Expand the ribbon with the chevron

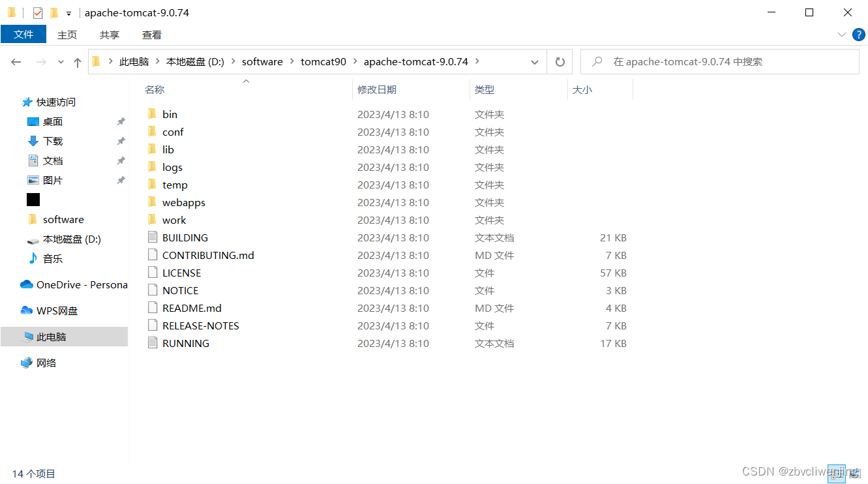pyautogui.click(x=841, y=35)
